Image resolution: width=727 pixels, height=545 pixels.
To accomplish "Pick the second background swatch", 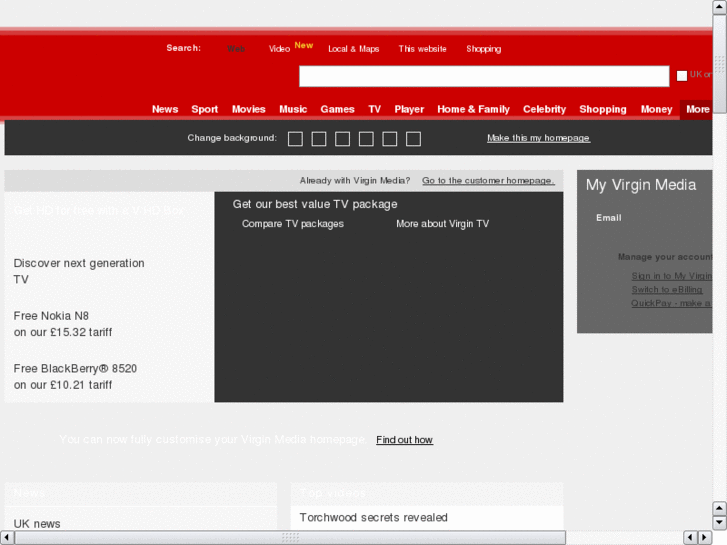I will [319, 139].
